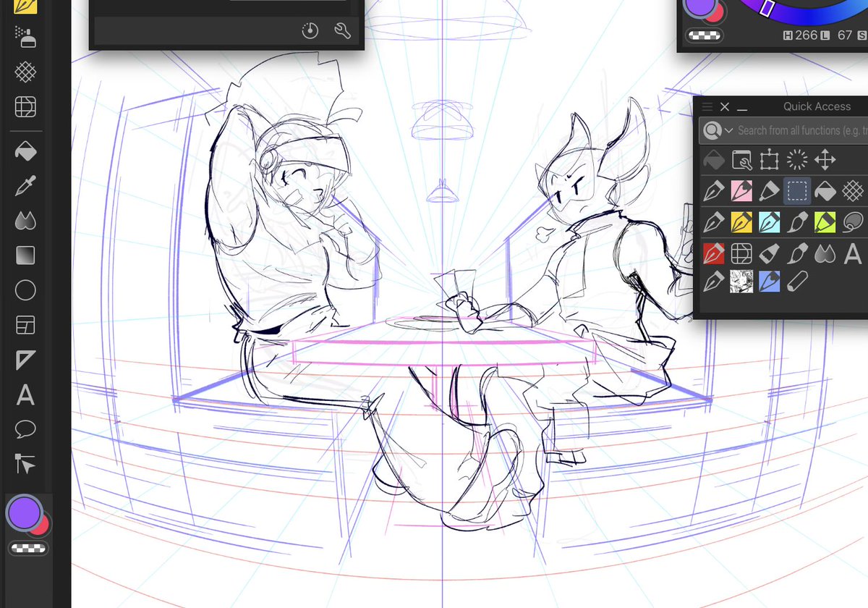Open wrench settings in top panel
This screenshot has width=868, height=608.
(x=343, y=31)
